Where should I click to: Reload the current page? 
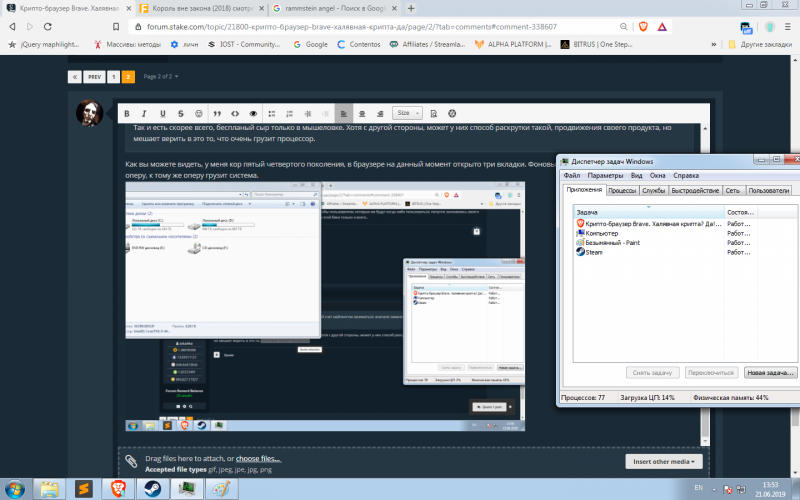point(47,27)
